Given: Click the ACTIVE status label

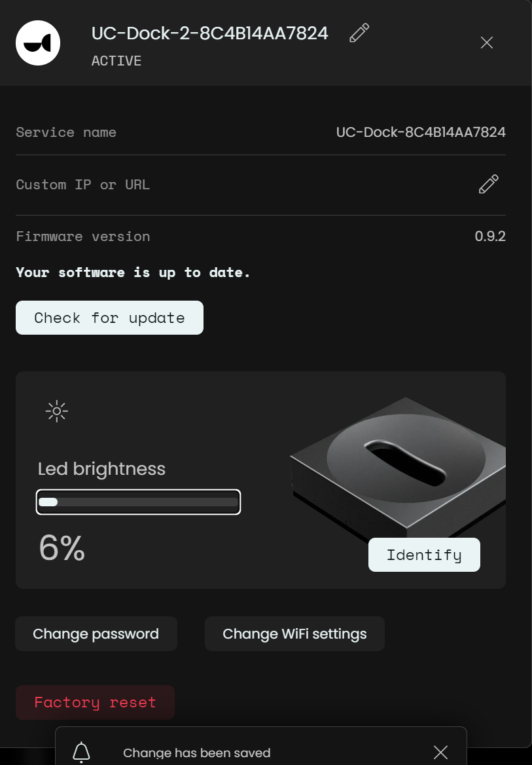Looking at the screenshot, I should [116, 61].
